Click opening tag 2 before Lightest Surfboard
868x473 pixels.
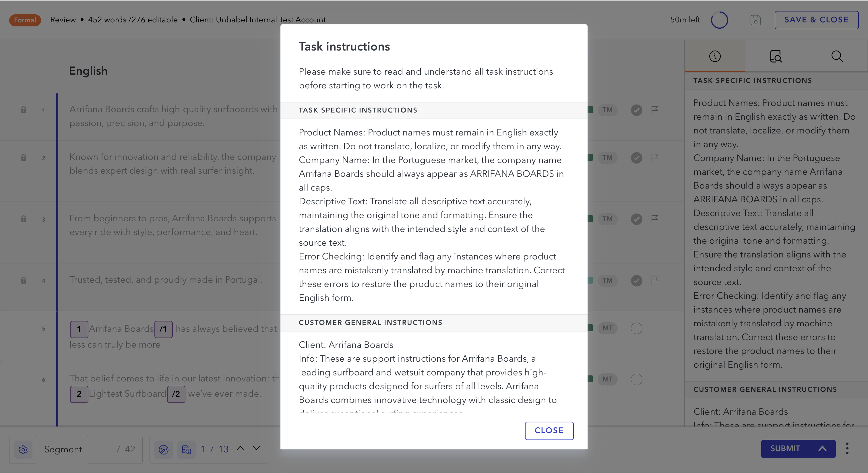pos(79,394)
